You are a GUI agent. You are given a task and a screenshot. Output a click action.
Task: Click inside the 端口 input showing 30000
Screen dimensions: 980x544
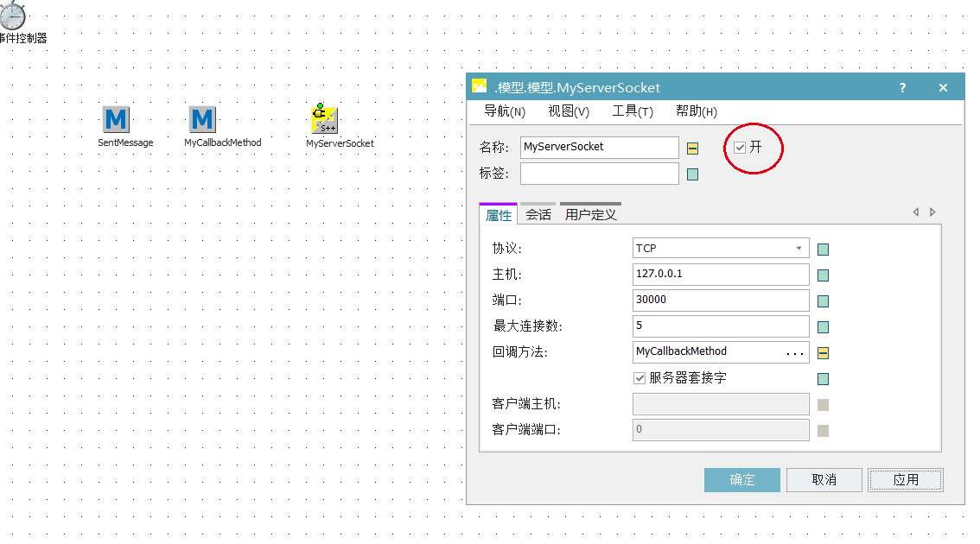pyautogui.click(x=720, y=300)
